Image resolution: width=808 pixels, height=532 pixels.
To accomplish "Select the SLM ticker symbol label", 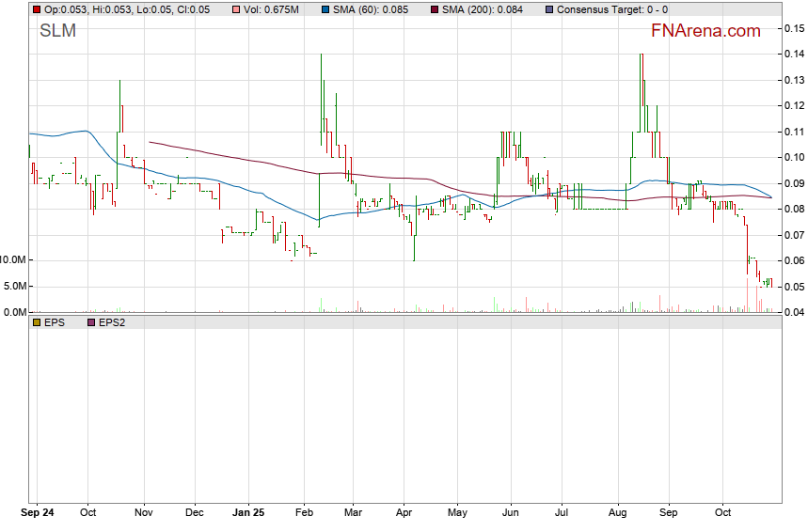I will tap(58, 31).
